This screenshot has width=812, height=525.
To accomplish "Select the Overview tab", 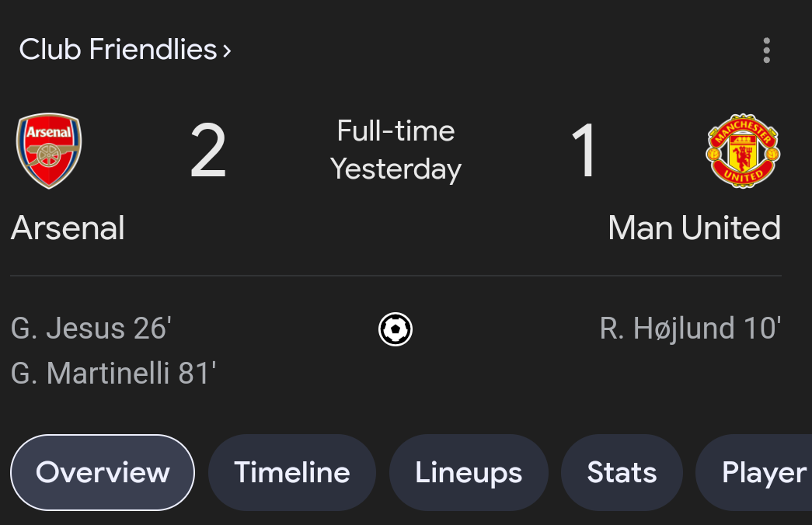I will tap(103, 472).
